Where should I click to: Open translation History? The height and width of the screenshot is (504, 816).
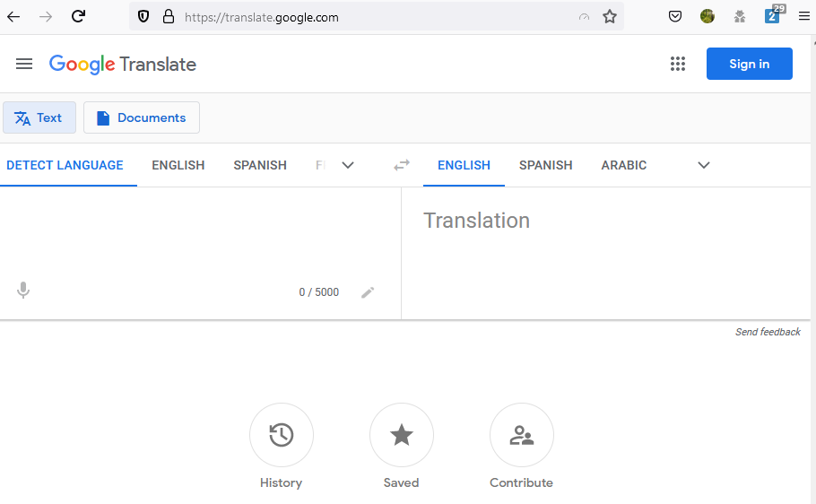click(282, 435)
